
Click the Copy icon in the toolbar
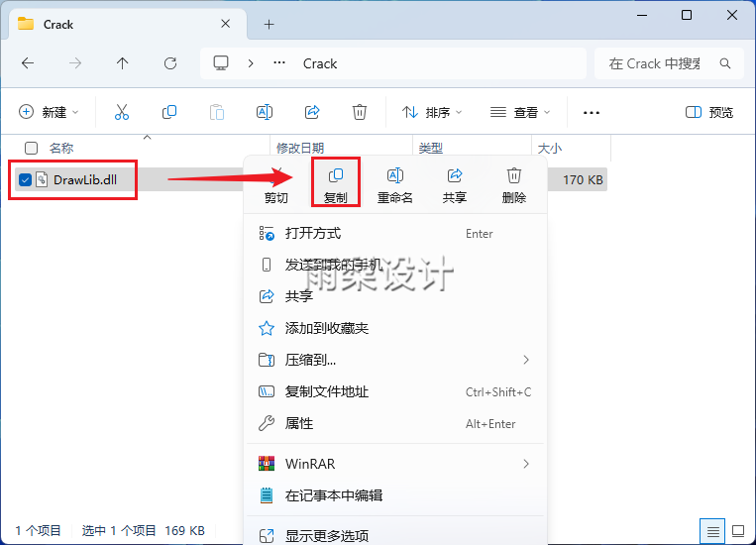[x=169, y=112]
